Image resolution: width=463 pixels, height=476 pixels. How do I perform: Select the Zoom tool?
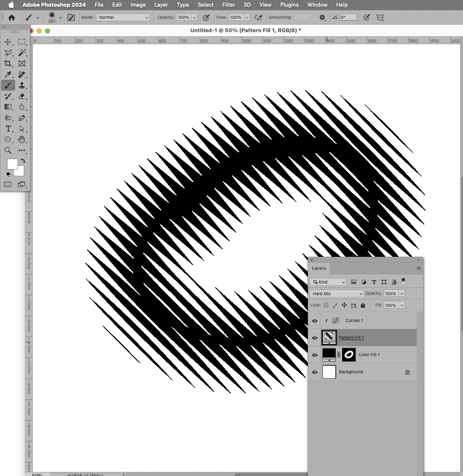tap(8, 150)
